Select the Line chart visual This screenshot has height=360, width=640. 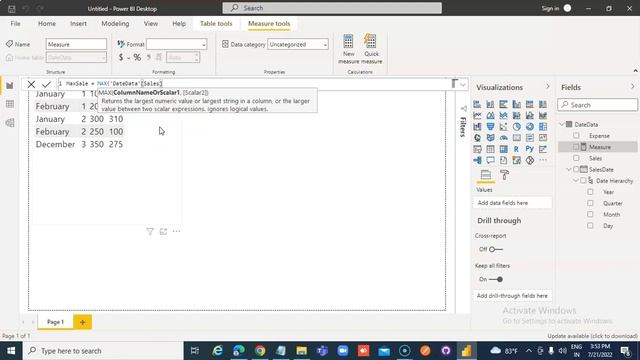tap(477, 116)
